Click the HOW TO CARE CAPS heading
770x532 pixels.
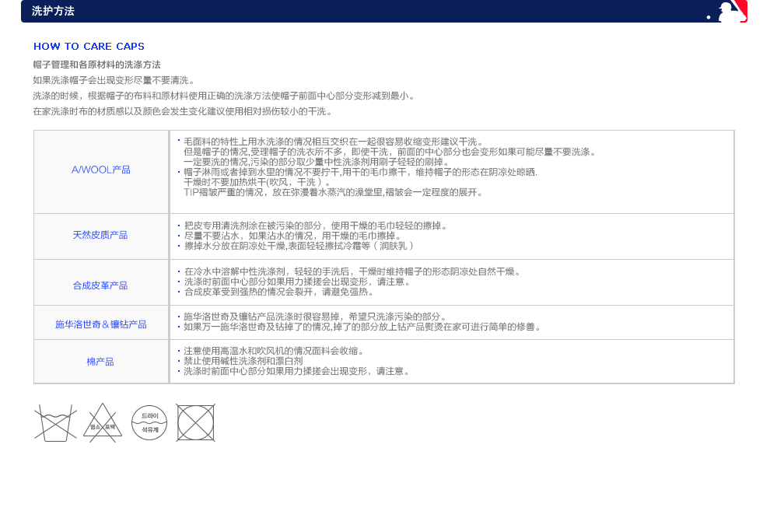pyautogui.click(x=89, y=46)
